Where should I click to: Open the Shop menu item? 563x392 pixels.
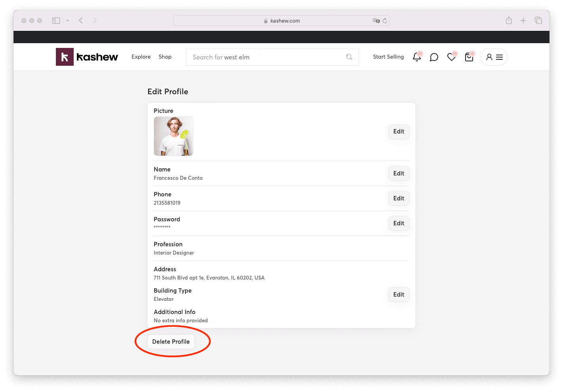tap(165, 57)
